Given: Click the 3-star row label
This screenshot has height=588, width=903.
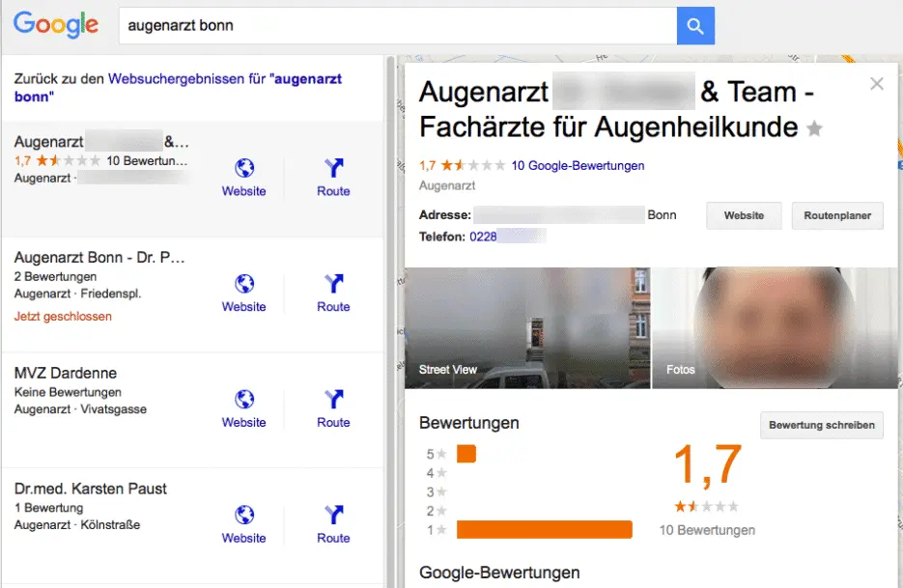Looking at the screenshot, I should (x=437, y=491).
